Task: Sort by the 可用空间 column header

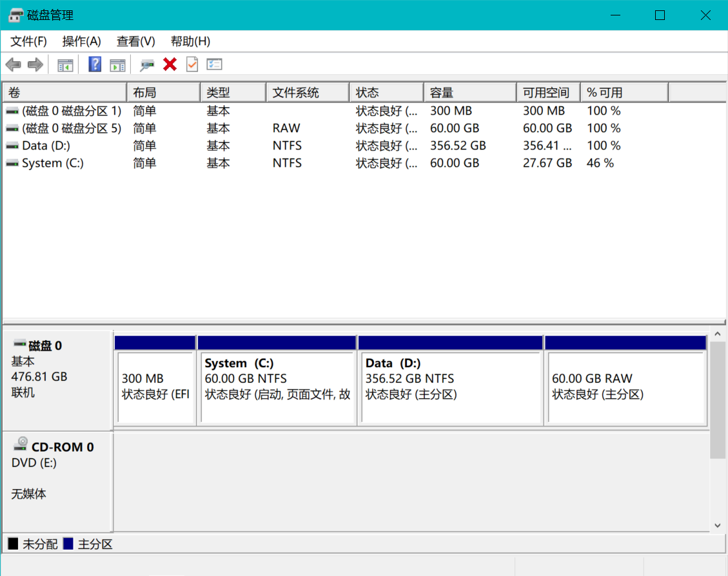Action: pyautogui.click(x=549, y=92)
